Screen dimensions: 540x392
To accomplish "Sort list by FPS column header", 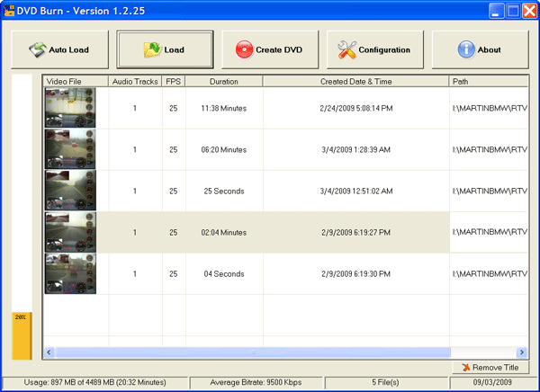I will 174,81.
